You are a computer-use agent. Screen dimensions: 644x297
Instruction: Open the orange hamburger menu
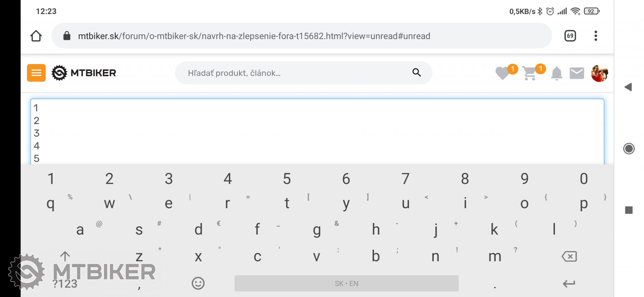[x=36, y=73]
